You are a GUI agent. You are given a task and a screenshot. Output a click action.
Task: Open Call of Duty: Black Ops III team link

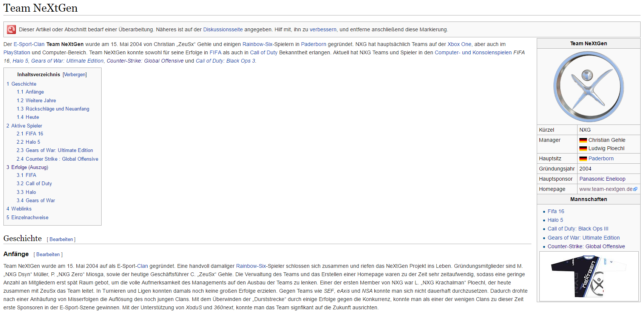coord(578,229)
